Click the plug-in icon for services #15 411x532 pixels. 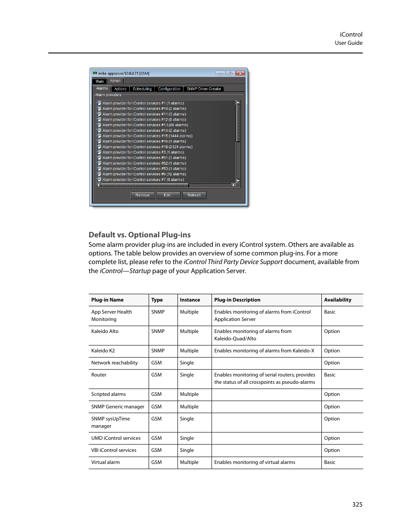[x=99, y=136]
